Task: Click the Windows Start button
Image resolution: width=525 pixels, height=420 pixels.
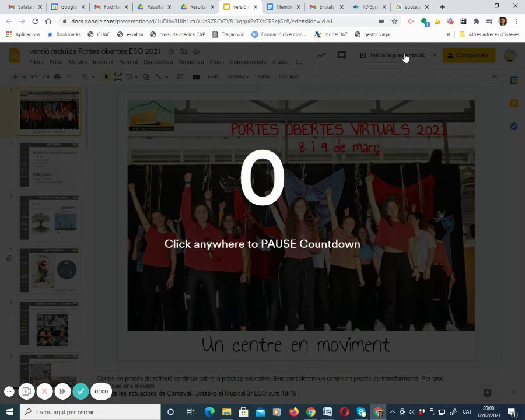Action: pos(9,412)
